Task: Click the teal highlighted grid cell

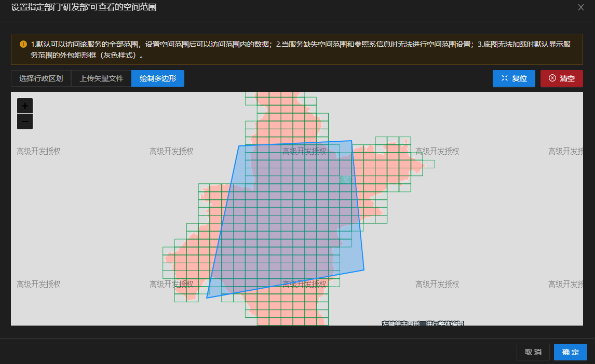Action: point(345,179)
